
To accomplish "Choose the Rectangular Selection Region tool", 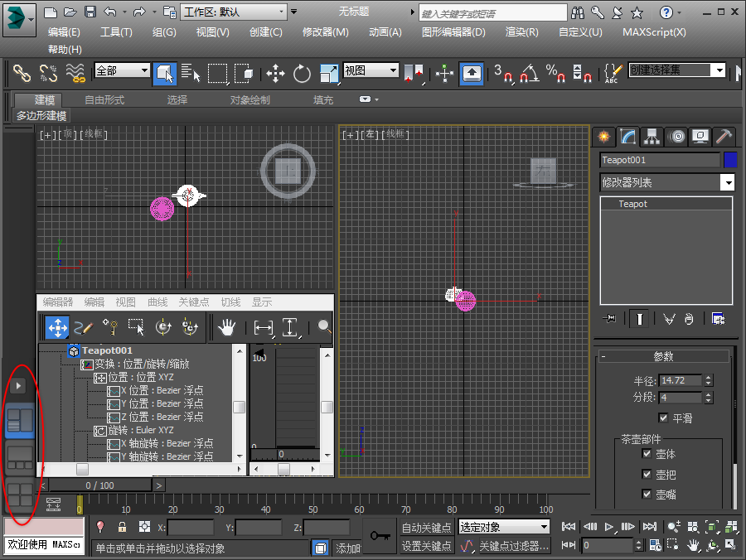I will click(217, 73).
